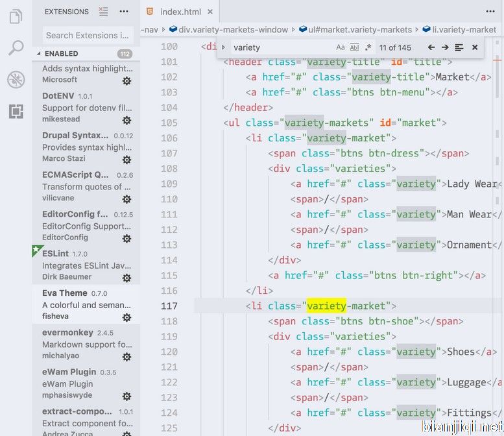
Task: Collapse the ENABLED extensions section
Action: pos(38,54)
